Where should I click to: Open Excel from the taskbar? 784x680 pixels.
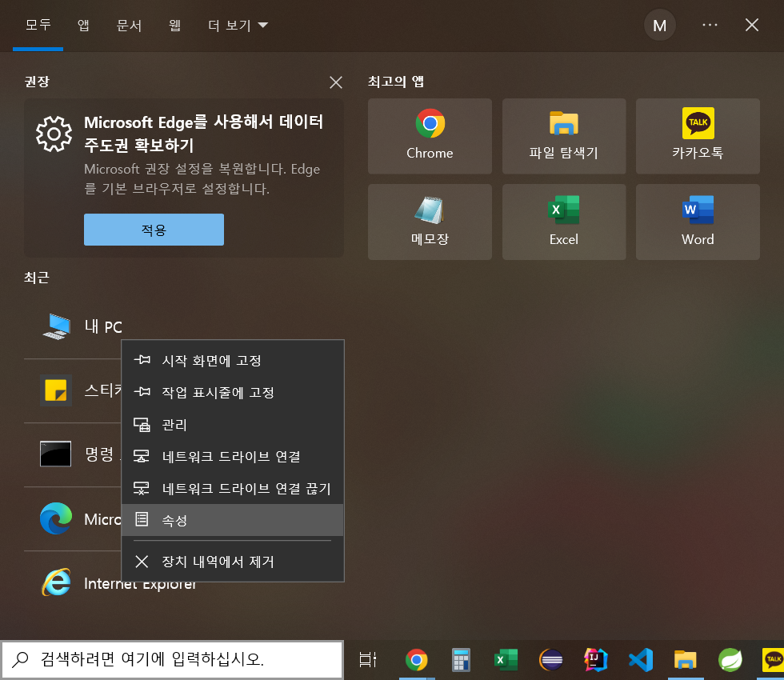pos(506,660)
